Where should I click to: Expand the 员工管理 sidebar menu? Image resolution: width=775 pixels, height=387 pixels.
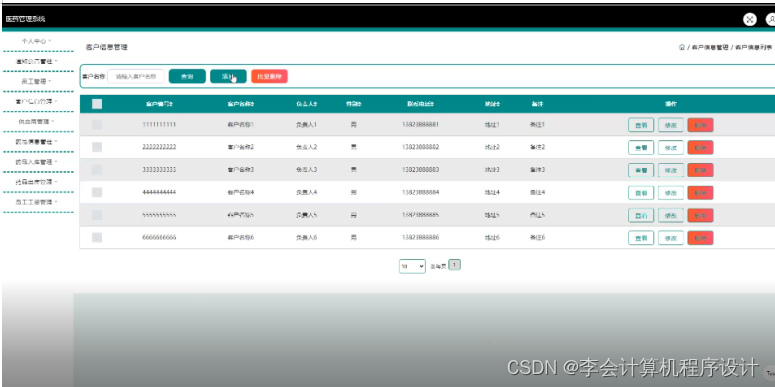pyautogui.click(x=36, y=82)
